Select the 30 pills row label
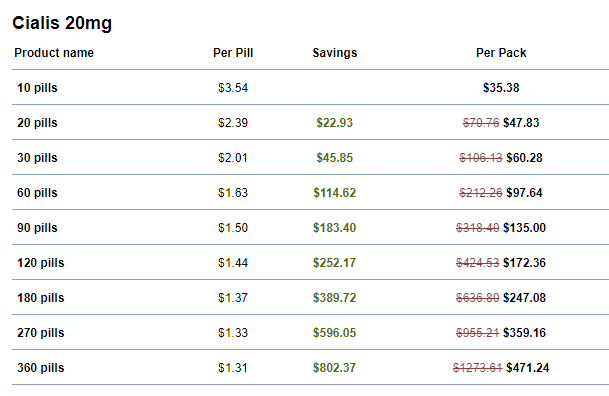Screen dimensions: 609x396 (37, 158)
